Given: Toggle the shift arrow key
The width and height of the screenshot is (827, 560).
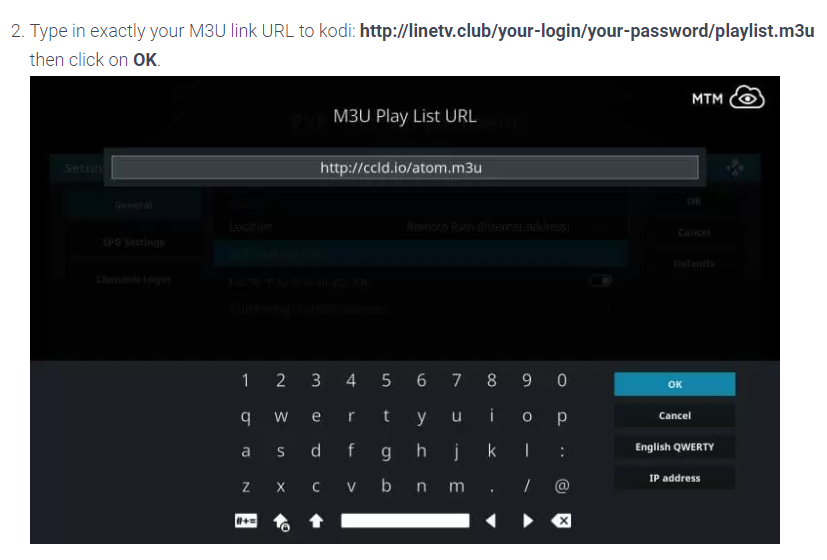Looking at the screenshot, I should (316, 521).
